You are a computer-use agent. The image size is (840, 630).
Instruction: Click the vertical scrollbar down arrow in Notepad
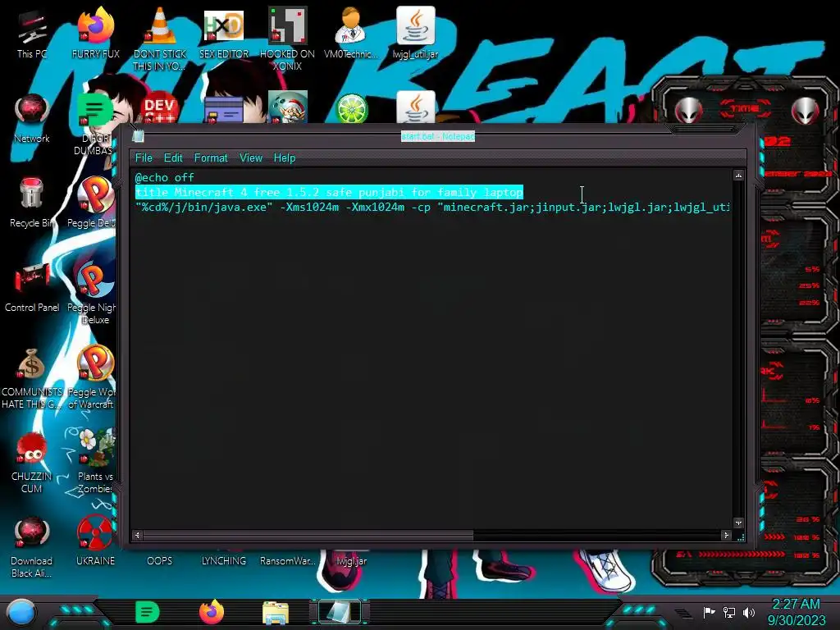(x=739, y=523)
